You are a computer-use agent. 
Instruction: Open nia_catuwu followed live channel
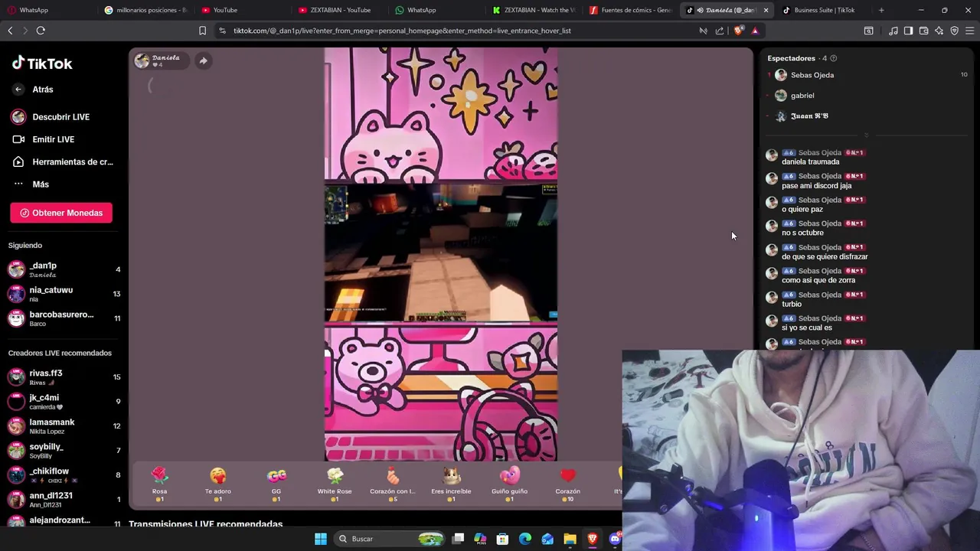pyautogui.click(x=63, y=294)
